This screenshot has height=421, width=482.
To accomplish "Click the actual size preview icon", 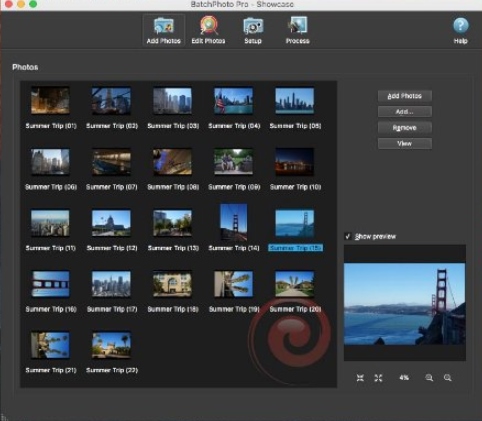I will pyautogui.click(x=378, y=378).
